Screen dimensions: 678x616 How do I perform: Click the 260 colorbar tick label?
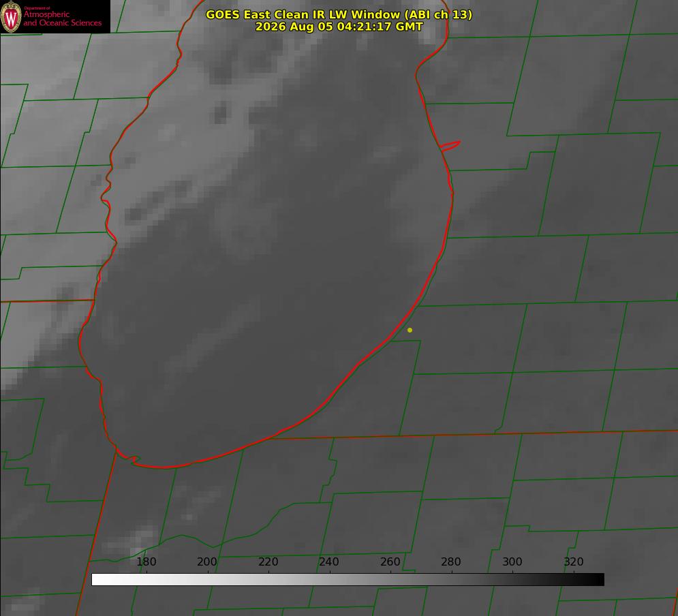click(x=390, y=561)
